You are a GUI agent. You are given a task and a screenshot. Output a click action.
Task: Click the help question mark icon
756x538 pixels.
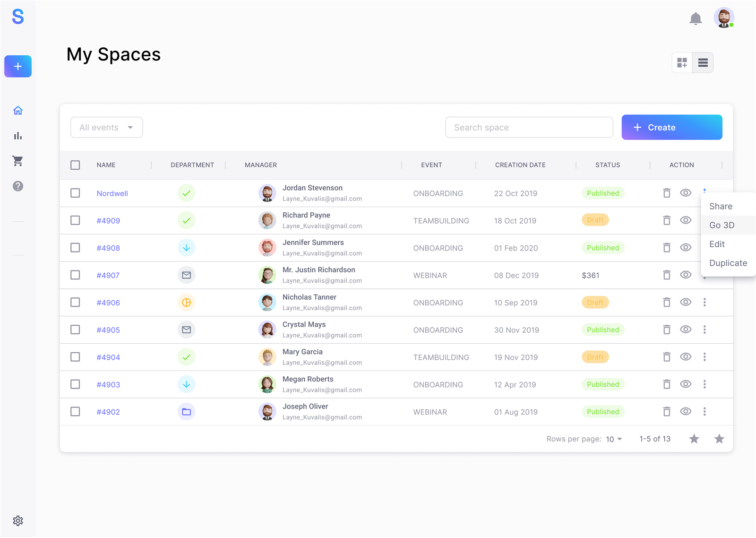click(18, 186)
